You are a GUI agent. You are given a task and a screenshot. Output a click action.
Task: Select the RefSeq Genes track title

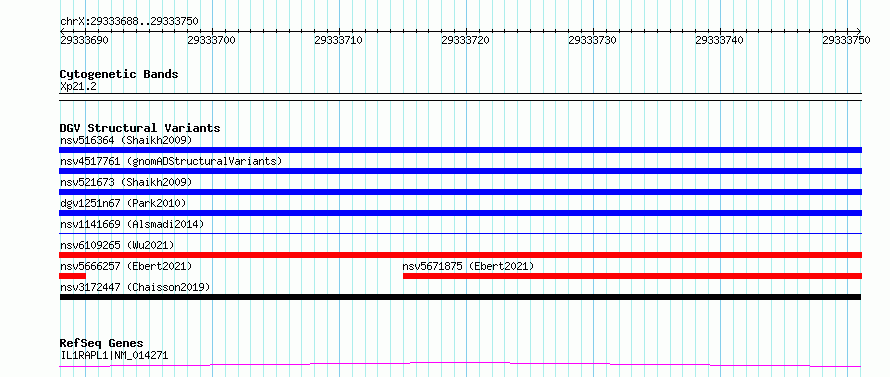[101, 344]
